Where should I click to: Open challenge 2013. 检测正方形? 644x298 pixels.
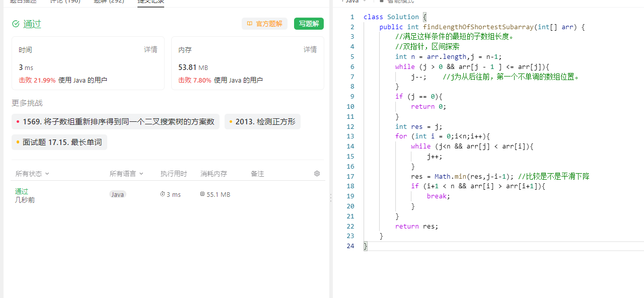pyautogui.click(x=262, y=122)
